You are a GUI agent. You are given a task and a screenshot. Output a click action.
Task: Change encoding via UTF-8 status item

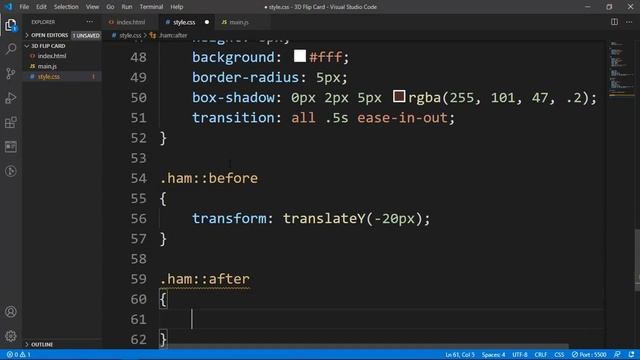point(520,355)
